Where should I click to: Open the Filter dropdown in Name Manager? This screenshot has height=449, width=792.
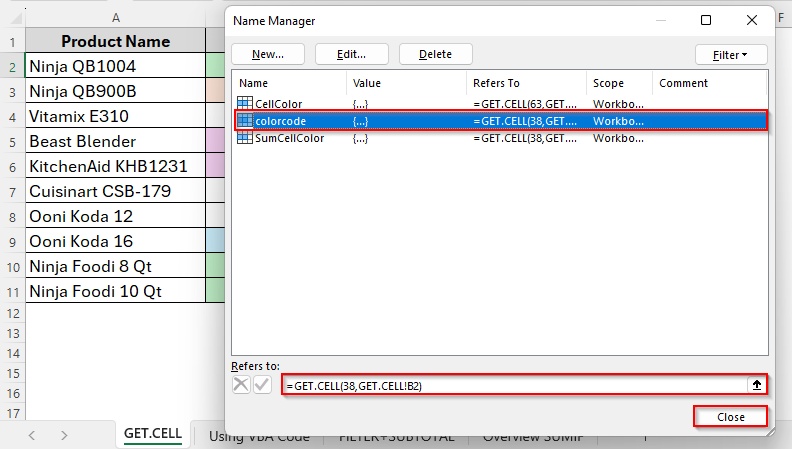[731, 55]
